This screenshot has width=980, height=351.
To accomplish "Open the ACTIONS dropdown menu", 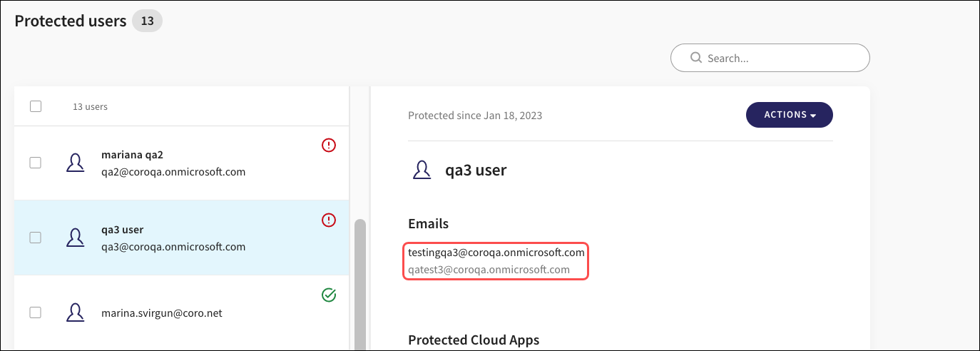I will pyautogui.click(x=789, y=115).
